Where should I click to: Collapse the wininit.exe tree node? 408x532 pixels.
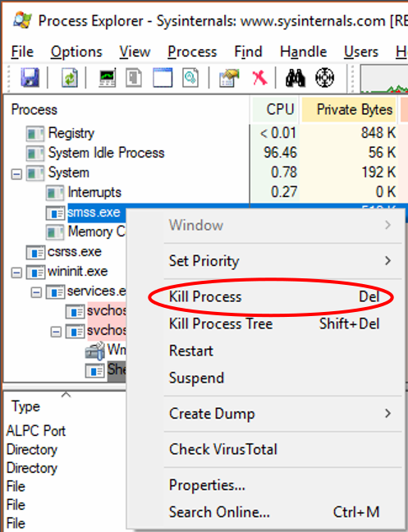pos(16,273)
